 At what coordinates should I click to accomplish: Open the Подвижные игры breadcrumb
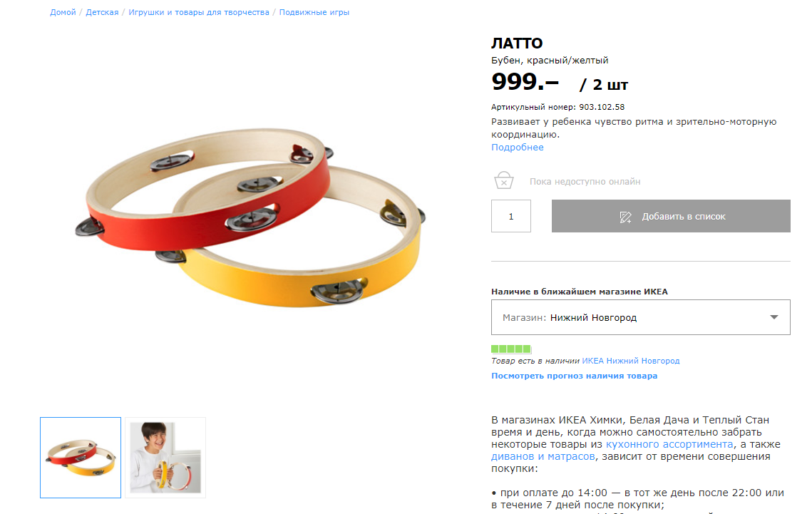click(314, 12)
